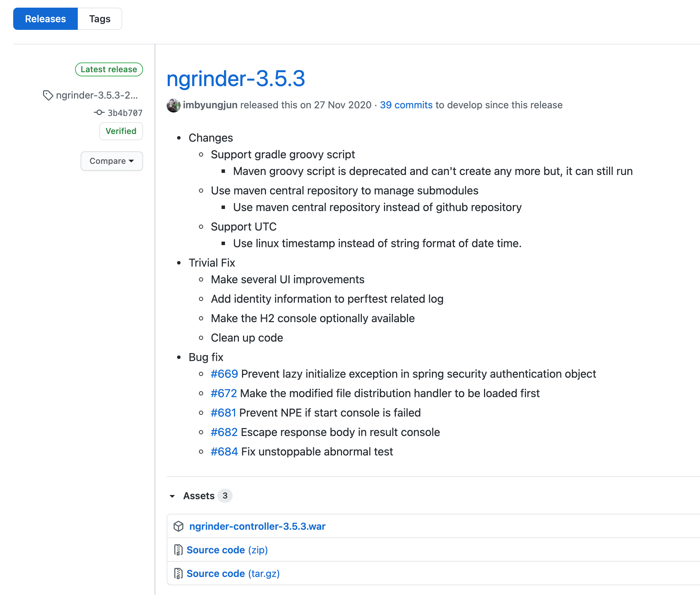This screenshot has width=700, height=595.
Task: Open the 39 commits link
Action: (x=406, y=105)
